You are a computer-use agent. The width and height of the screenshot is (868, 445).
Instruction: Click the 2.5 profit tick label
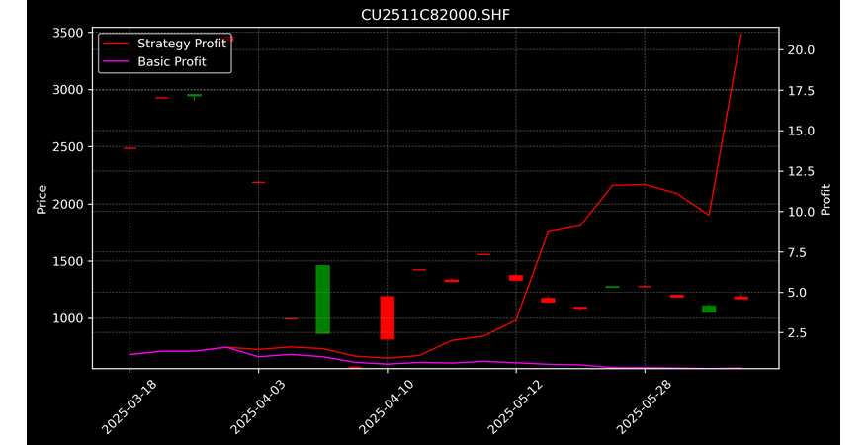pyautogui.click(x=798, y=332)
